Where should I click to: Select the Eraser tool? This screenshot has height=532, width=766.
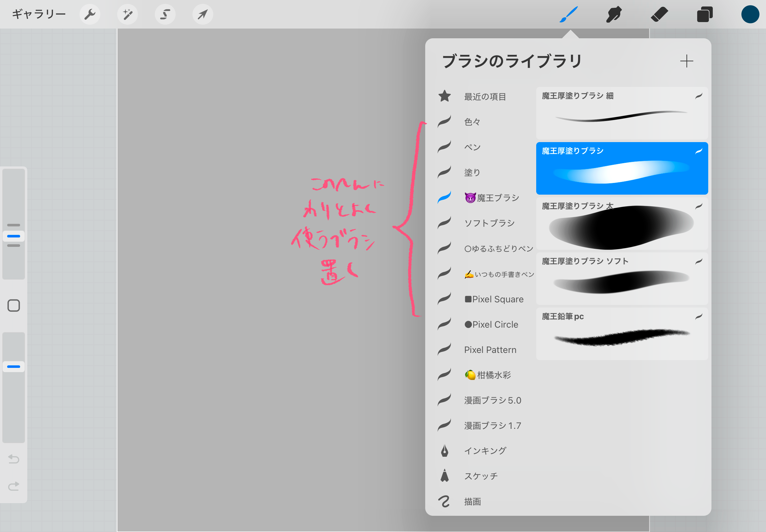(659, 14)
